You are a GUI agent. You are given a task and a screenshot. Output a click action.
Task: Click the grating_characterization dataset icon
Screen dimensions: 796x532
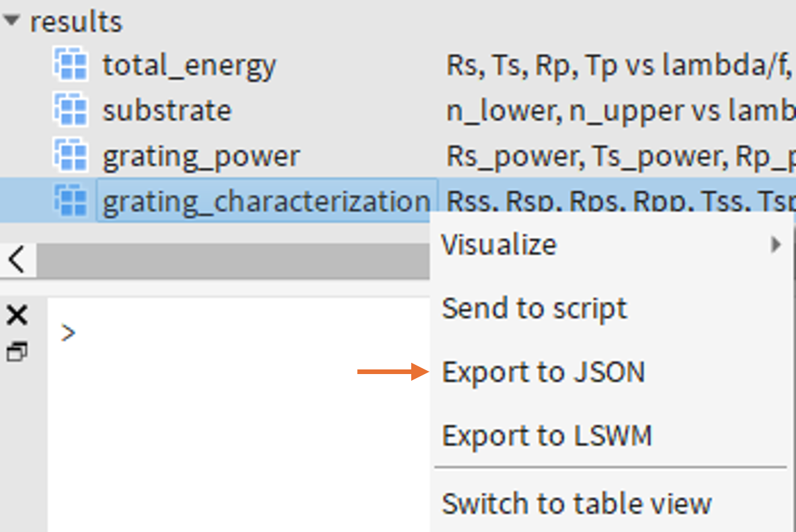71,200
